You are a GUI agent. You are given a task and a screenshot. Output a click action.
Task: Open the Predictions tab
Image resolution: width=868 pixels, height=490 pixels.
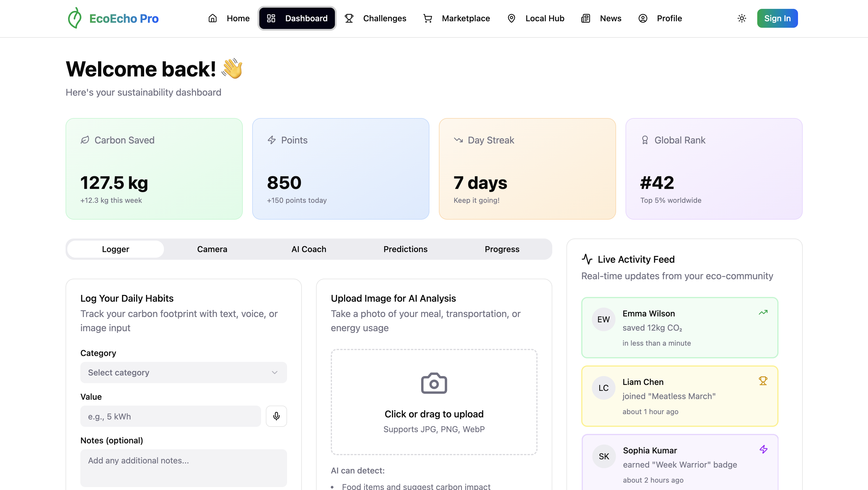(405, 249)
